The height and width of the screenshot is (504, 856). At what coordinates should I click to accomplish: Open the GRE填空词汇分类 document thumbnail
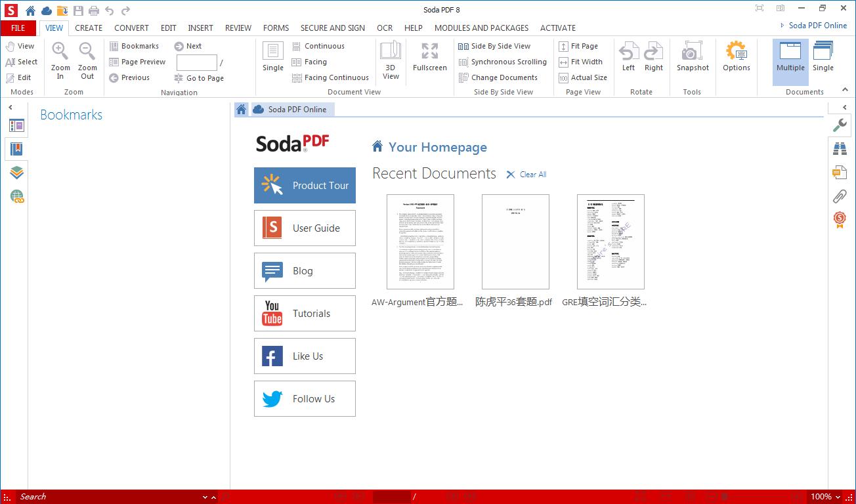pos(610,241)
